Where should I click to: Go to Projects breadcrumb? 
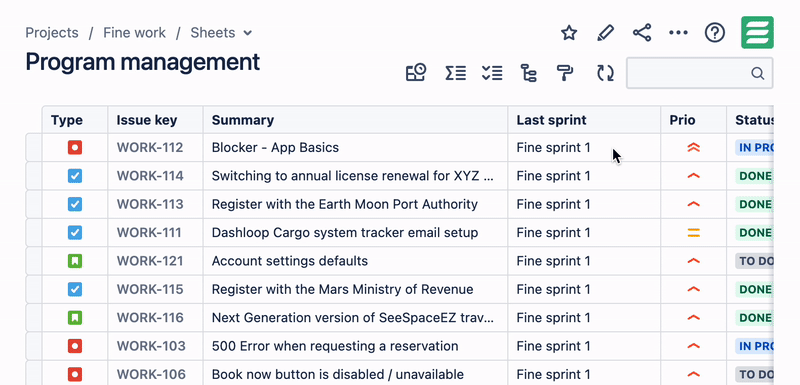click(x=52, y=33)
